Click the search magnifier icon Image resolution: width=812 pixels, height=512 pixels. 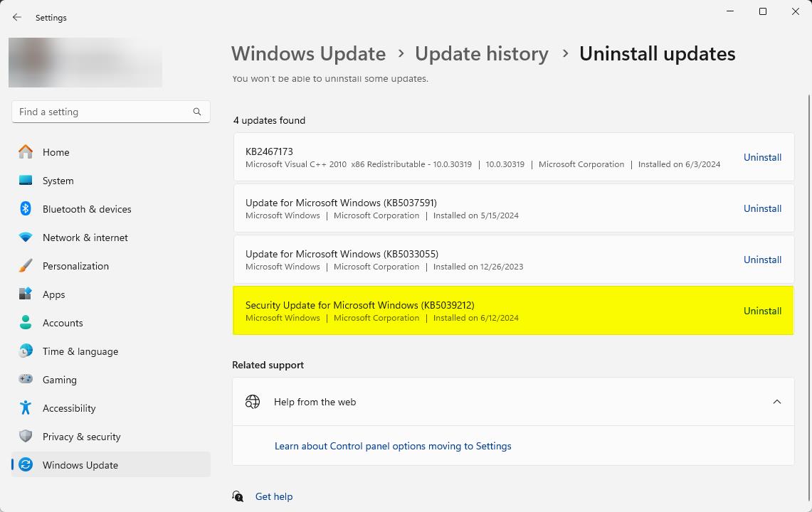coord(197,112)
